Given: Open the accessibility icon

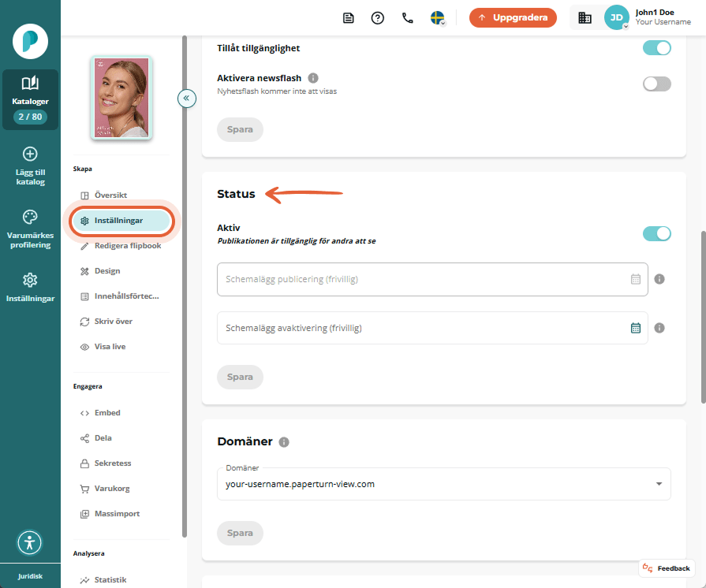Looking at the screenshot, I should coord(30,542).
